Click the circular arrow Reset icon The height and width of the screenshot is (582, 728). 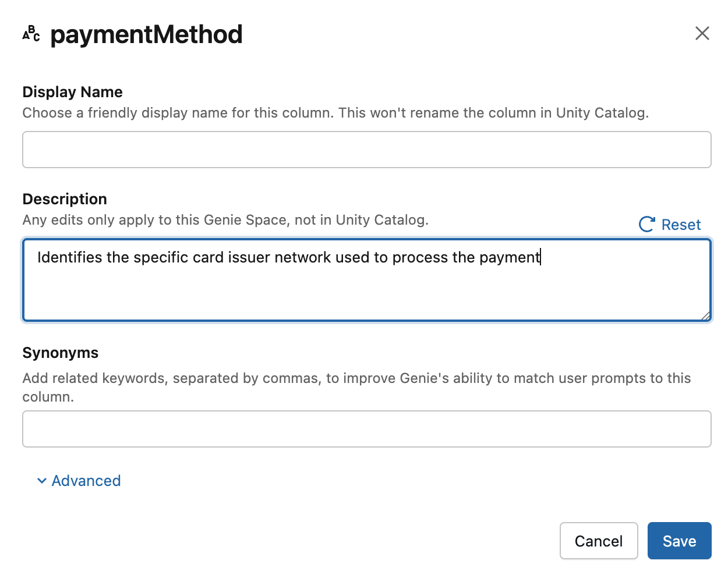[646, 225]
